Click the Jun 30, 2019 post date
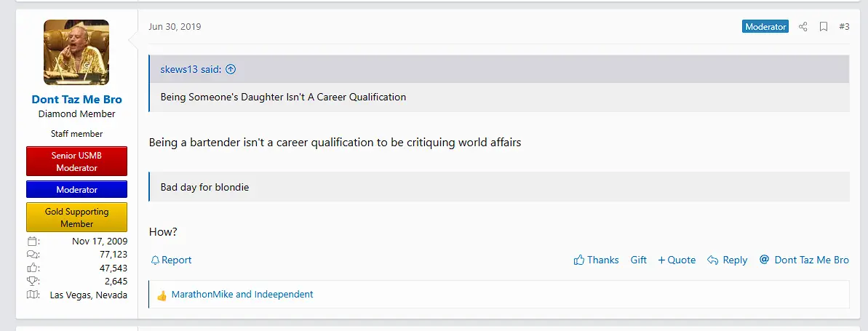The image size is (868, 331). coord(175,27)
